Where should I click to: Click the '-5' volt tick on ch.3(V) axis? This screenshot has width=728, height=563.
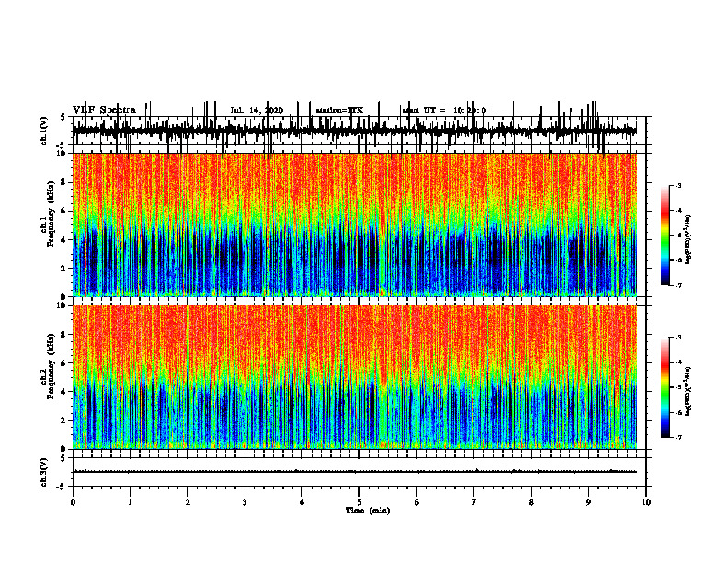point(63,487)
